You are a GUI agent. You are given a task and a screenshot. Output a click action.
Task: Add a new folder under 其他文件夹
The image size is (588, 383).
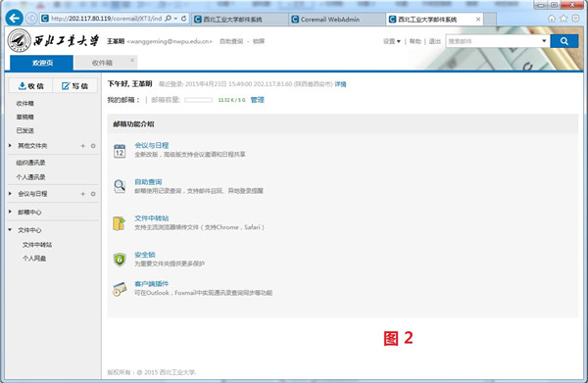(83, 146)
